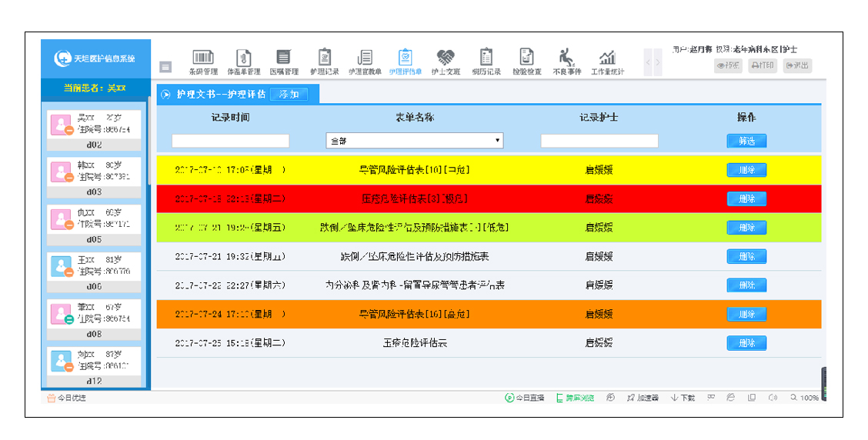Click 添加 button to add assessment

[x=289, y=95]
